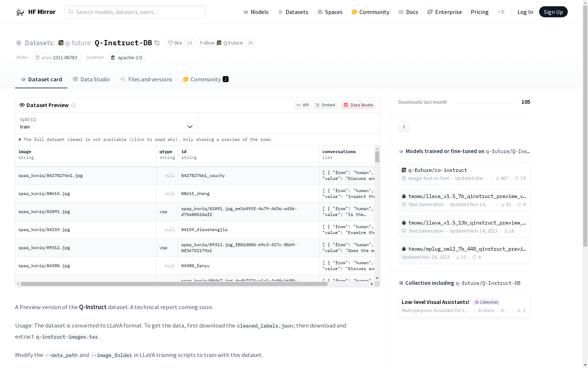Copy dataset name with the copy icon

tap(157, 43)
